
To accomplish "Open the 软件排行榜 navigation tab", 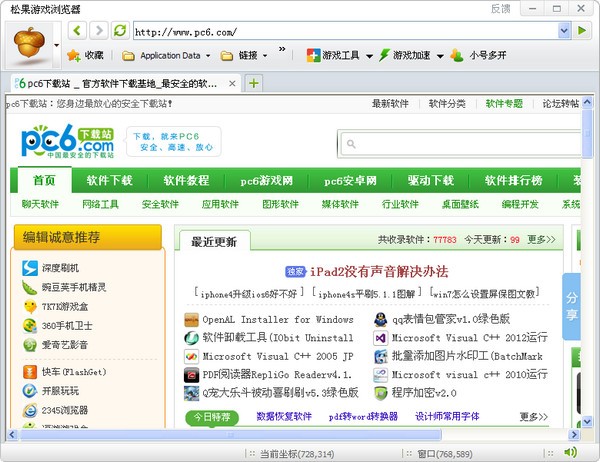I will 513,180.
